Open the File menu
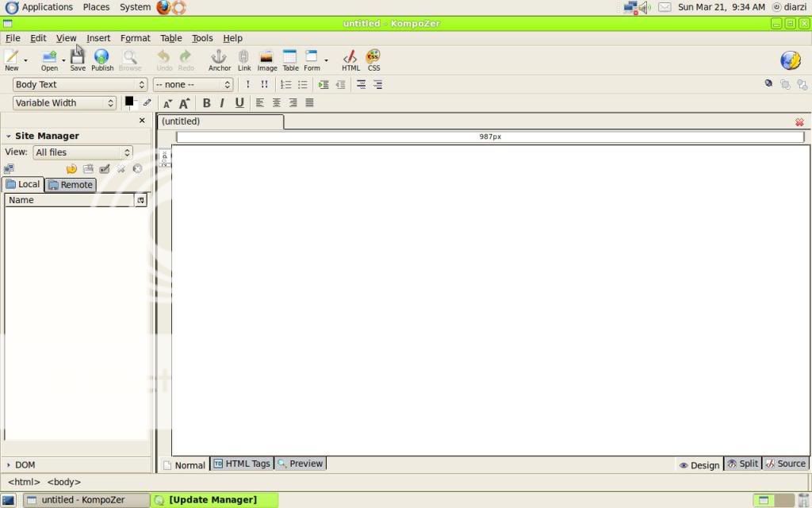 point(13,38)
